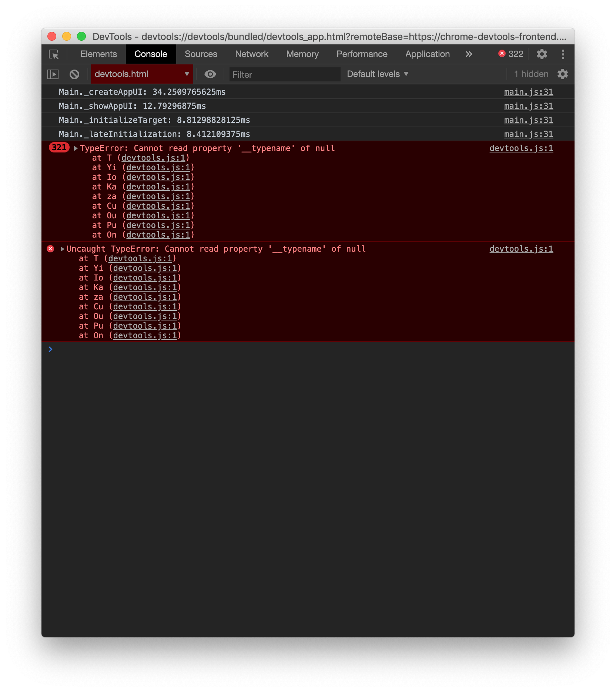This screenshot has width=616, height=692.
Task: Open the three-dot customize menu
Action: point(563,54)
